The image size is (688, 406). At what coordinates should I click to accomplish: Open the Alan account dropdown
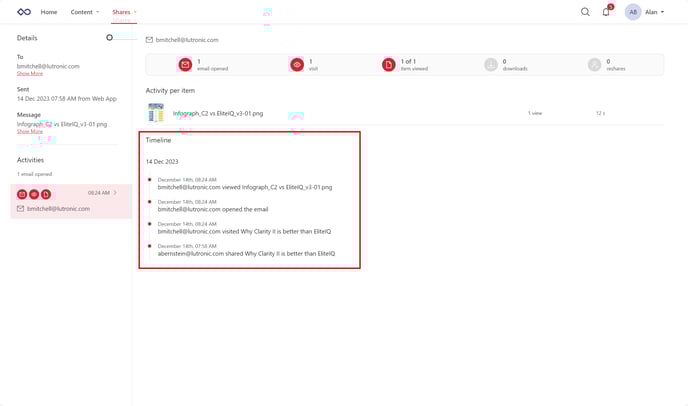(655, 12)
